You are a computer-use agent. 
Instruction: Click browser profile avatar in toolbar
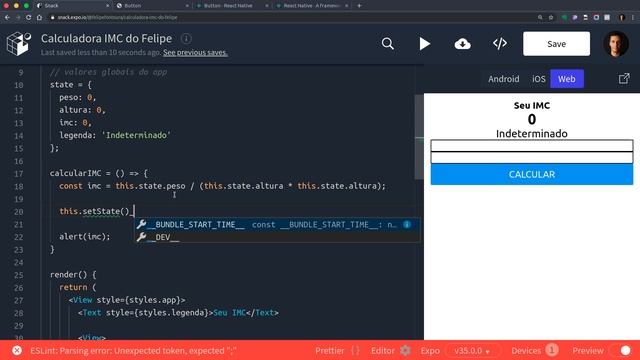pyautogui.click(x=622, y=18)
